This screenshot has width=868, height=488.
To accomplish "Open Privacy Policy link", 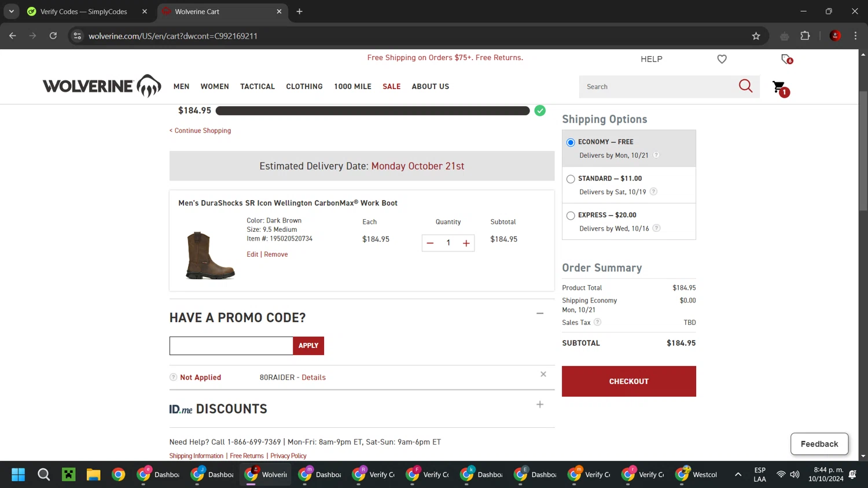I will tap(288, 456).
